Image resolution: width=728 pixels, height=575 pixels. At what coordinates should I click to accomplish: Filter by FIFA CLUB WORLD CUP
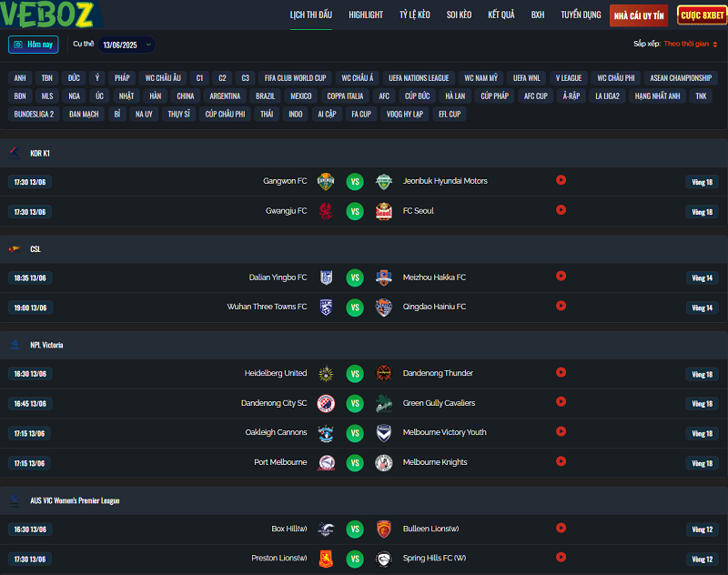point(295,78)
